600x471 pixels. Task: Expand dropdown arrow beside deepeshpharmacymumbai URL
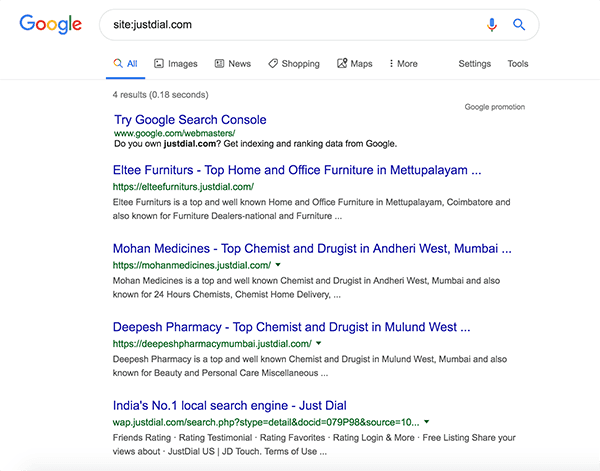coord(319,343)
